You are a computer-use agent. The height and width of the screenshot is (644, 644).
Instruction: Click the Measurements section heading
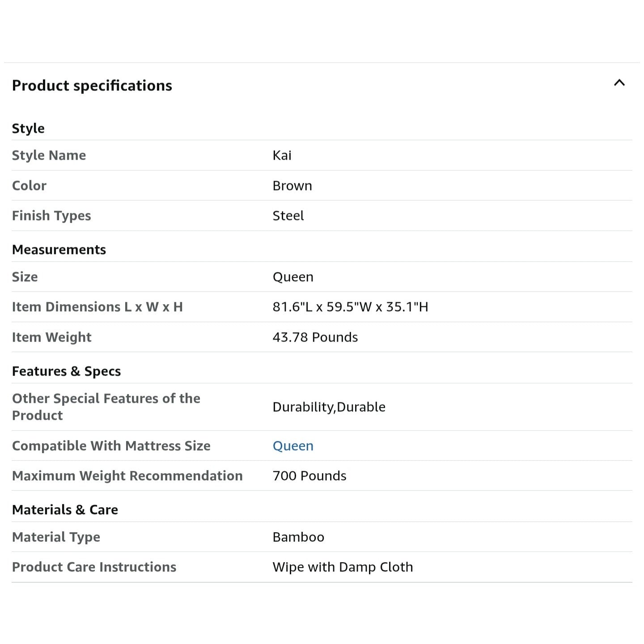coord(59,250)
